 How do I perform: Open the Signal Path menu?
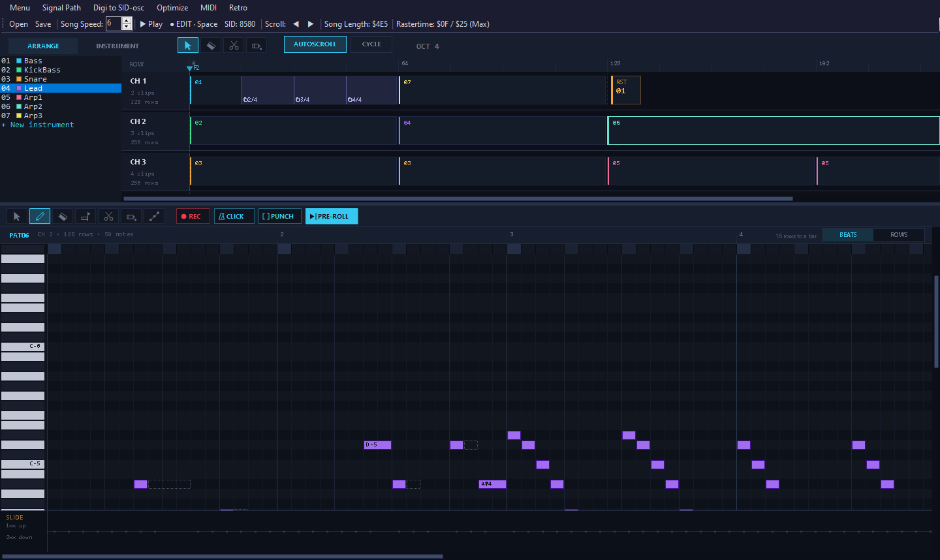coord(61,8)
